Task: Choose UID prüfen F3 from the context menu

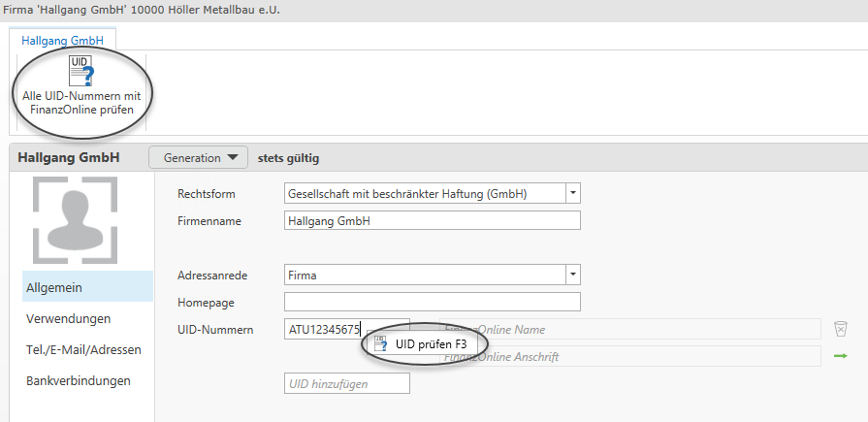Action: tap(426, 343)
